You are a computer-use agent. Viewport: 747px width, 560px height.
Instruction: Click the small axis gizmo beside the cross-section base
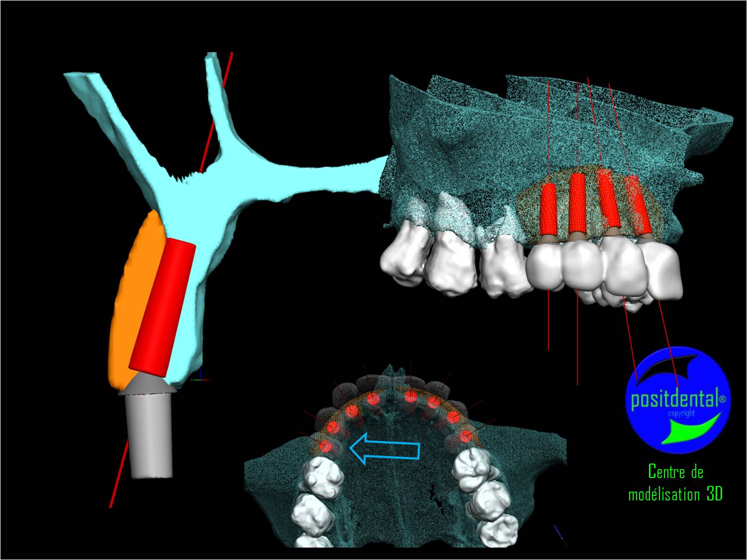point(201,378)
